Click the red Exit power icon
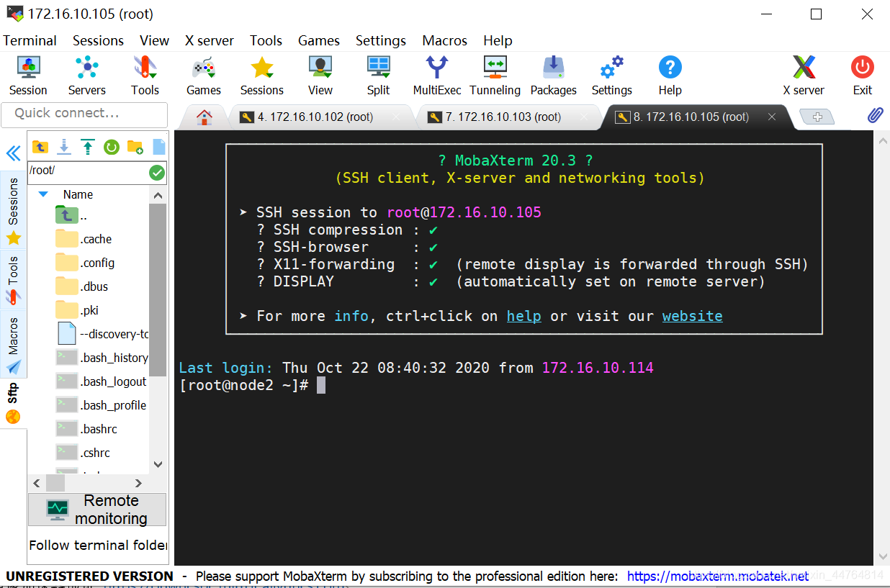The height and width of the screenshot is (588, 890). coord(863,76)
